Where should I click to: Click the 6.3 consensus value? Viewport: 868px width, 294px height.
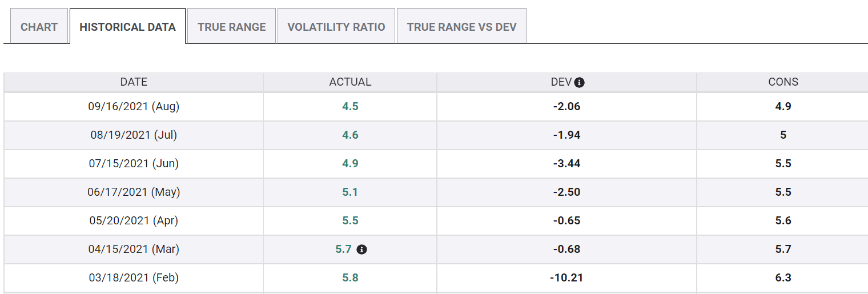pyautogui.click(x=783, y=277)
